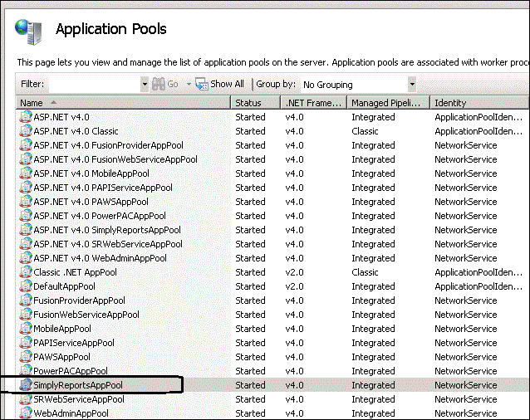Click the DefaultAppPool row icon

pos(26,286)
